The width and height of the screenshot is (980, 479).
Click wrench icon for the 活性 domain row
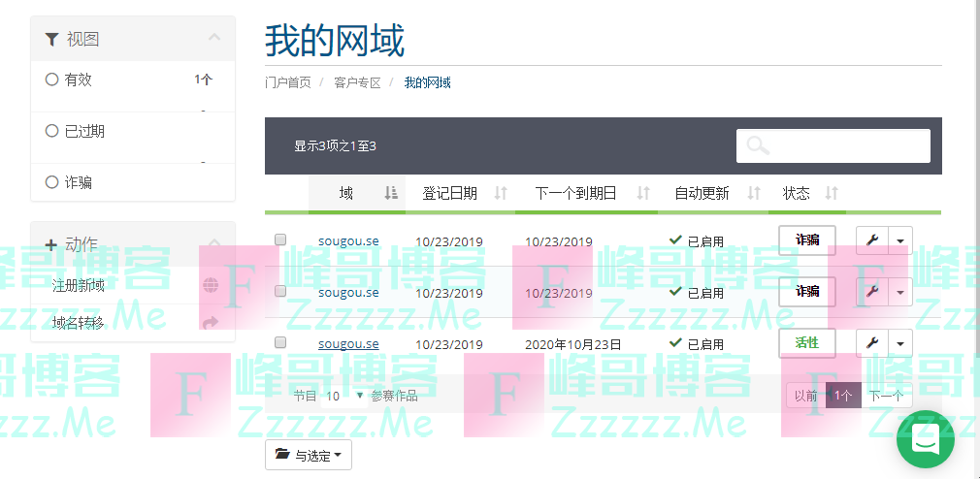click(x=871, y=343)
